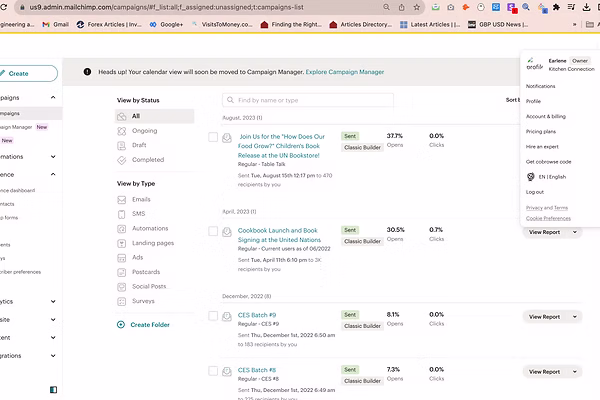This screenshot has height=400, width=600.
Task: Select checkbox for Cookbook Launch campaign
Action: (x=213, y=231)
